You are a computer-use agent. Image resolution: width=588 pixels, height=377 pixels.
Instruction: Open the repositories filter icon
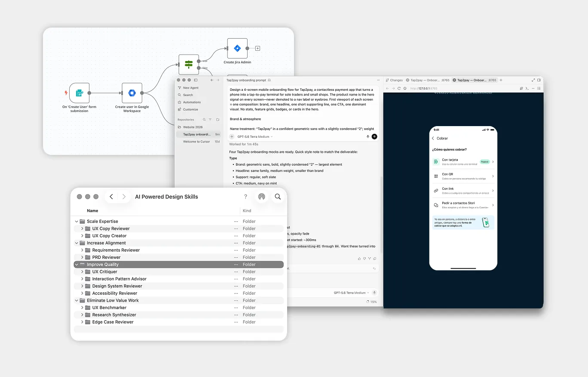[210, 120]
